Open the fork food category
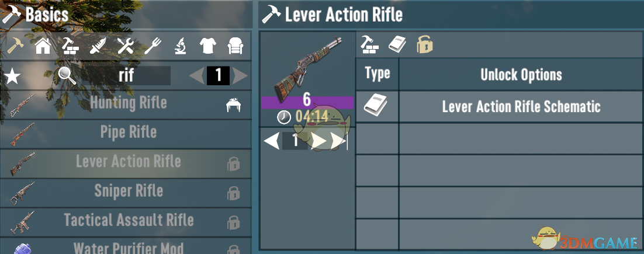This screenshot has height=254, width=644. 153,46
